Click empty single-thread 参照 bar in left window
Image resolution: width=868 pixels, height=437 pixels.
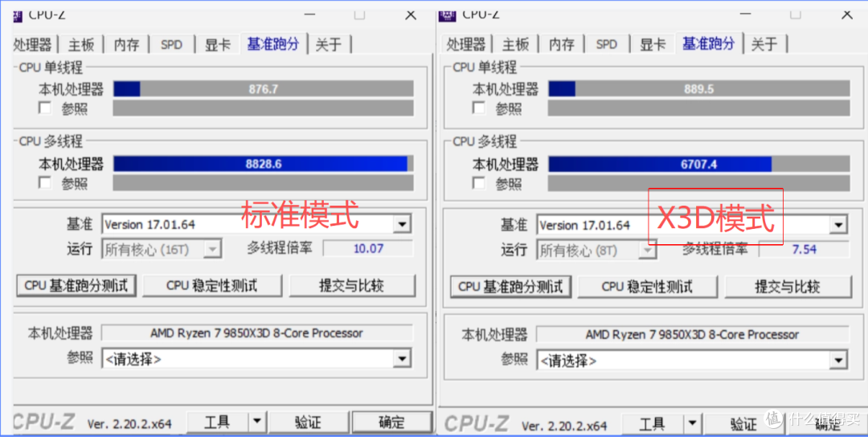pyautogui.click(x=264, y=108)
